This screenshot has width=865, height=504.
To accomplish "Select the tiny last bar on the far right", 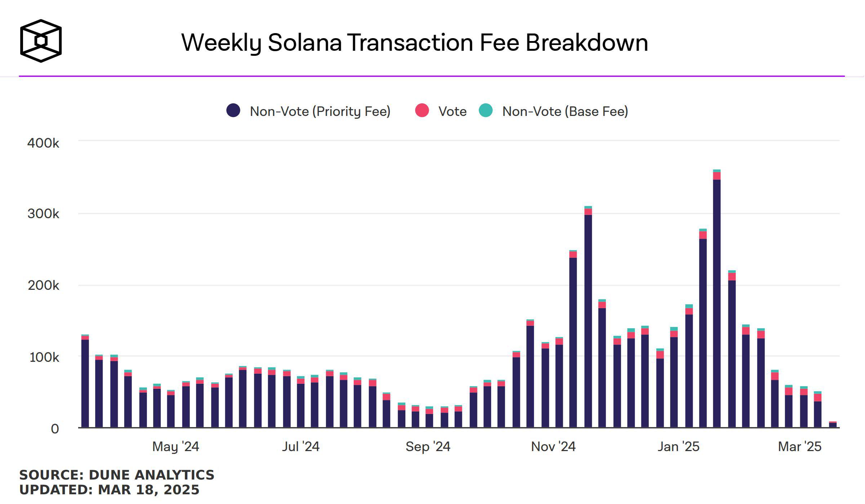I will (833, 425).
